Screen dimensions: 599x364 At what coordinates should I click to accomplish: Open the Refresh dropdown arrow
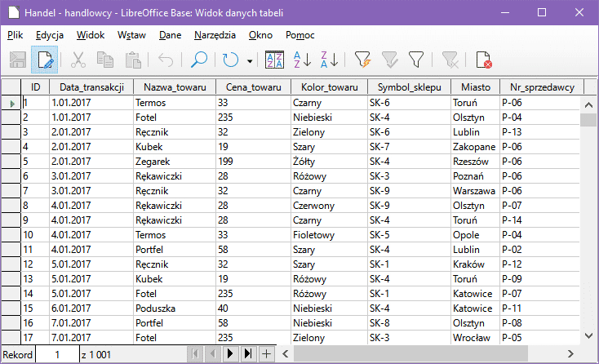pyautogui.click(x=249, y=60)
